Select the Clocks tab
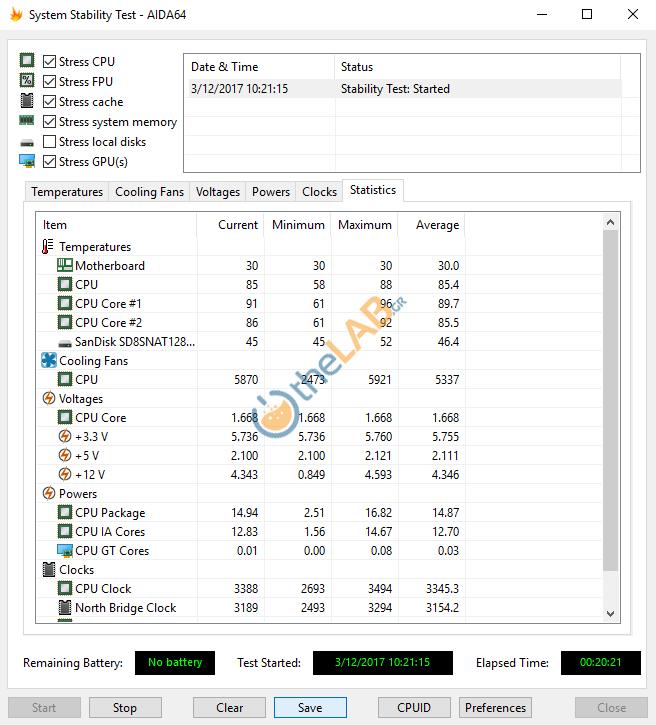 pos(319,192)
